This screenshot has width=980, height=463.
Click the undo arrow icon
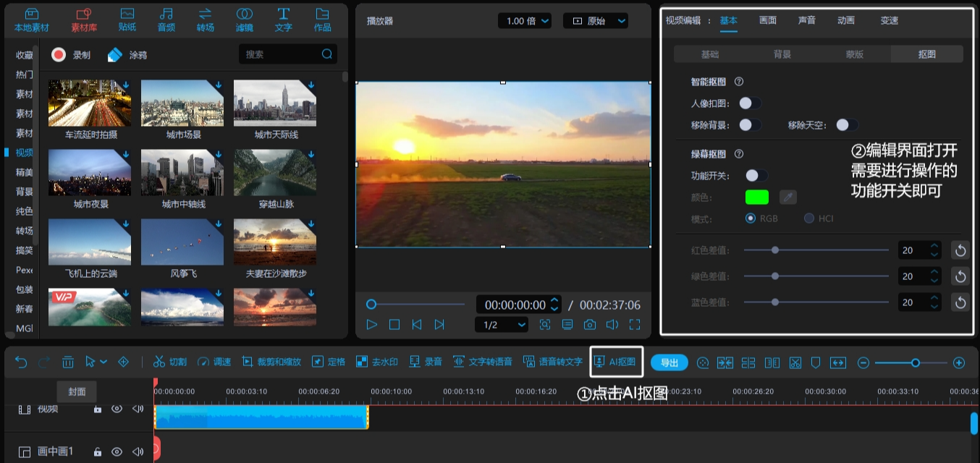pos(21,362)
